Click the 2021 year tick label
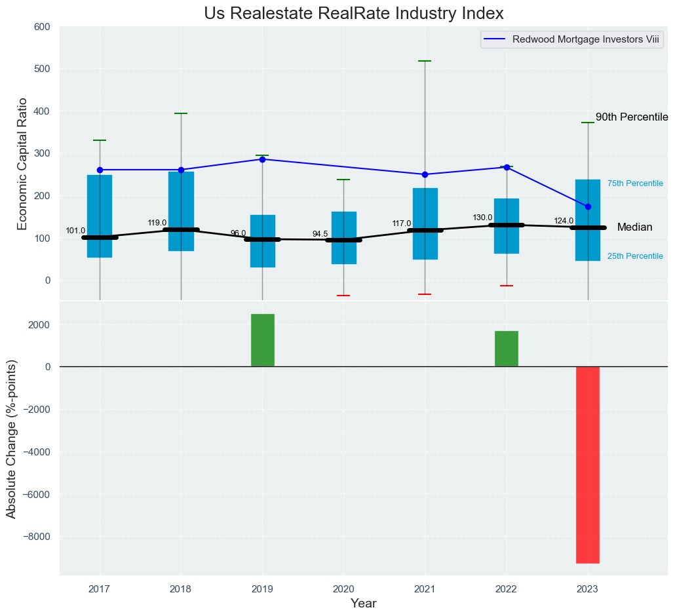This screenshot has height=616, width=675. click(425, 589)
